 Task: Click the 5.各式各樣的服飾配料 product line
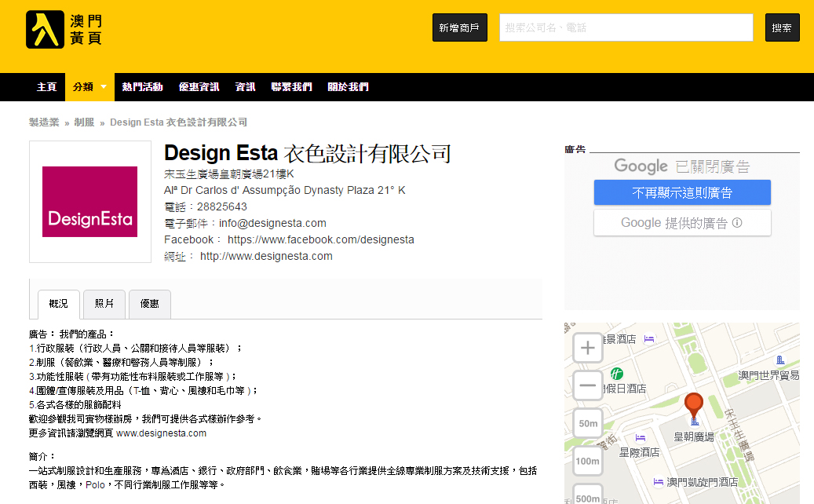click(75, 405)
